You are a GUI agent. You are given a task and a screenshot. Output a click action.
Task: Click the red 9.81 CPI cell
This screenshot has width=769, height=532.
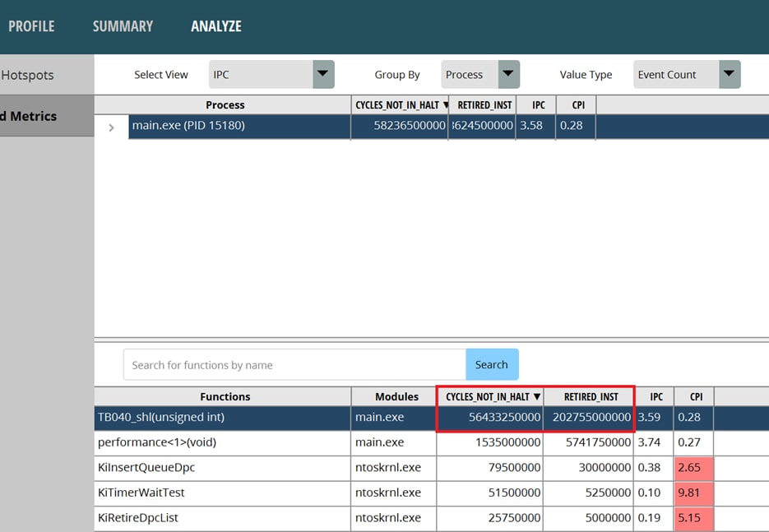693,493
